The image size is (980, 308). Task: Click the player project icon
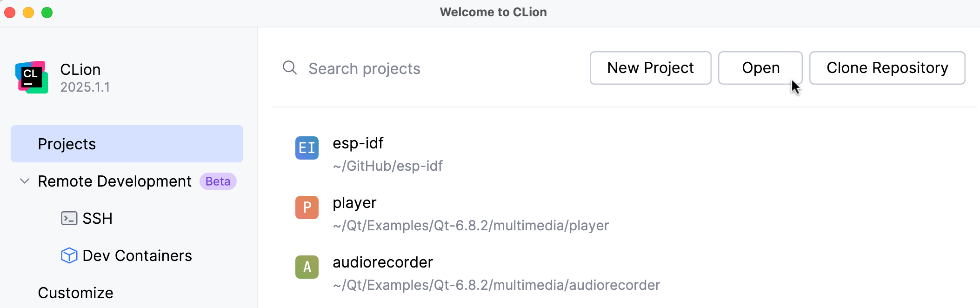pyautogui.click(x=307, y=208)
